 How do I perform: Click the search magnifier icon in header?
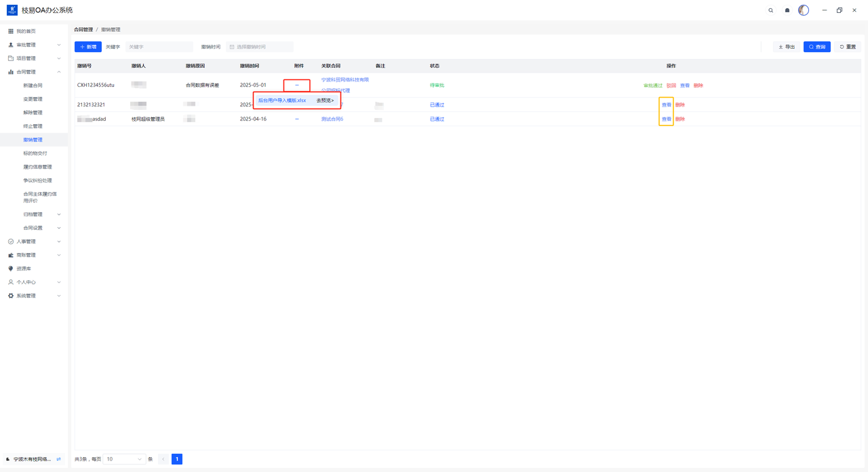tap(770, 10)
